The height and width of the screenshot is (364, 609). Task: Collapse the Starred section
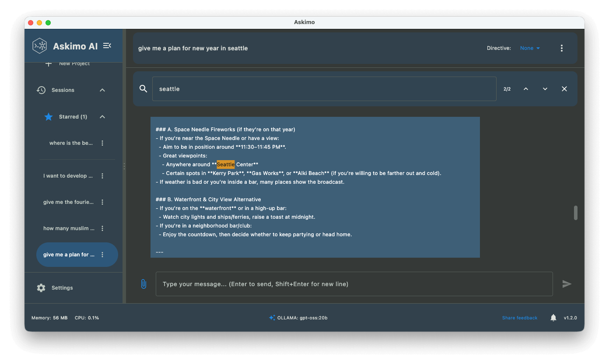click(x=102, y=116)
